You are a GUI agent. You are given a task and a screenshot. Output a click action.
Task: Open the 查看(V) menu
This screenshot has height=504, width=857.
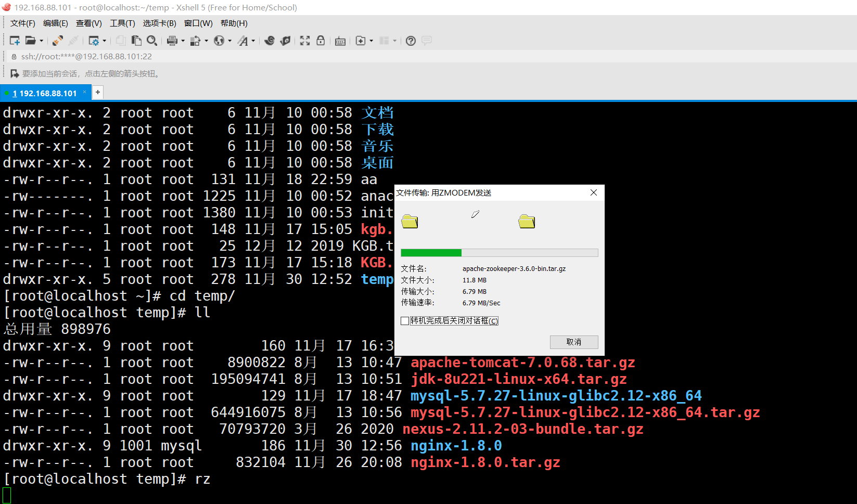(89, 23)
